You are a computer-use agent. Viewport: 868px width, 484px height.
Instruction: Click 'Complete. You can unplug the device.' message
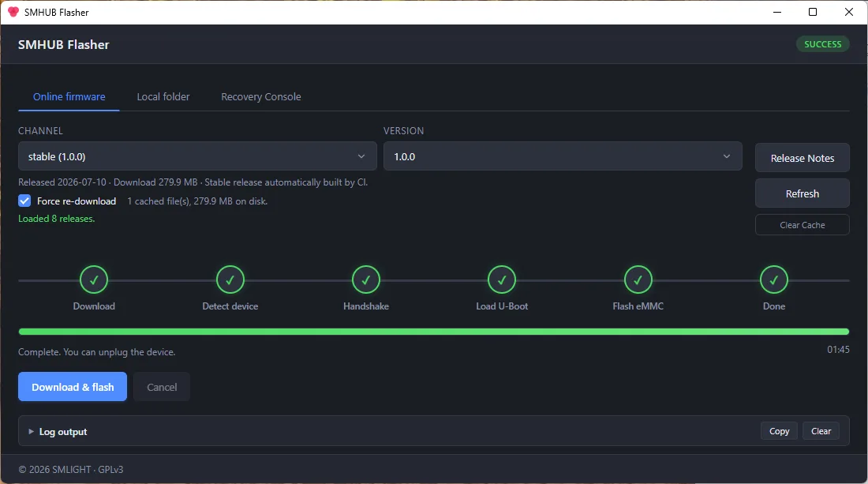(97, 352)
